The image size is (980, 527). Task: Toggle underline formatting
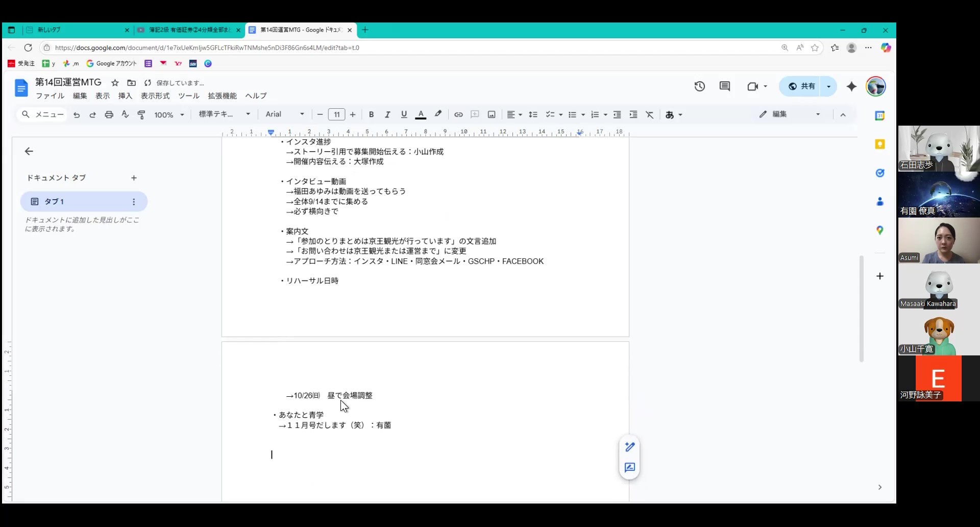[x=404, y=115]
